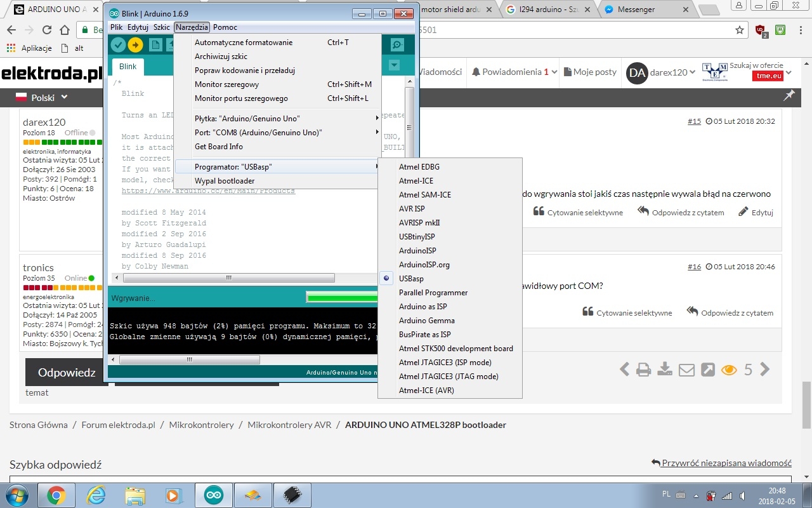Open Internet Explorer from the taskbar
Viewport: 812px width, 508px height.
[96, 495]
